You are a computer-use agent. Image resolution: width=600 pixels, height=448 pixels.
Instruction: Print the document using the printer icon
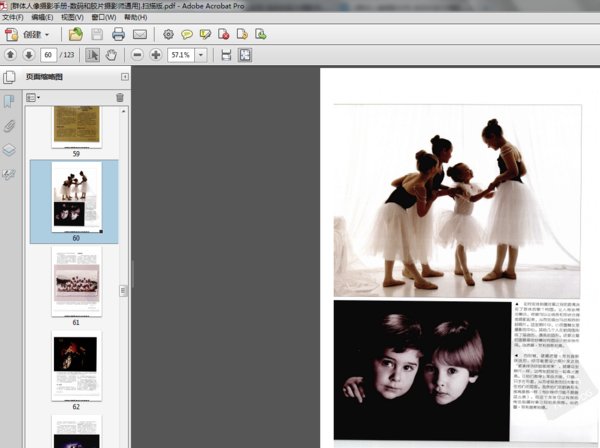[x=118, y=34]
